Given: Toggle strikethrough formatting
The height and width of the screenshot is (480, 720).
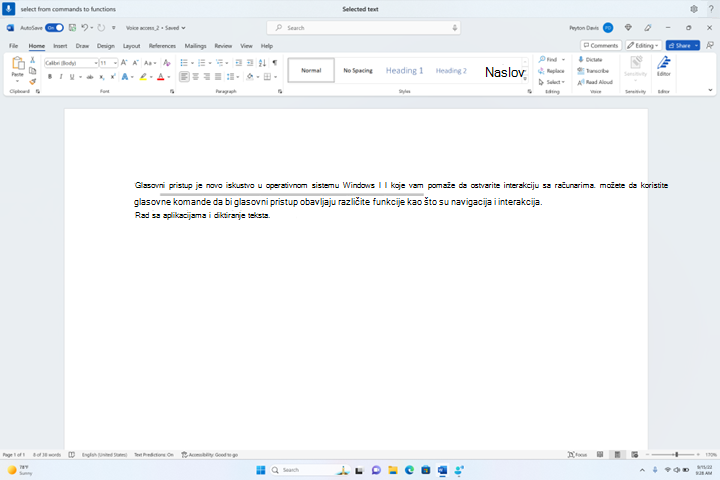Looking at the screenshot, I should [90, 77].
